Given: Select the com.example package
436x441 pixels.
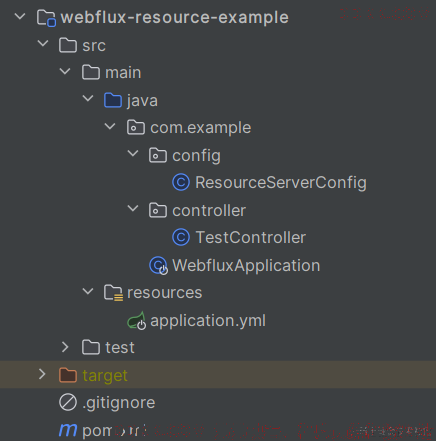Looking at the screenshot, I should click(200, 128).
